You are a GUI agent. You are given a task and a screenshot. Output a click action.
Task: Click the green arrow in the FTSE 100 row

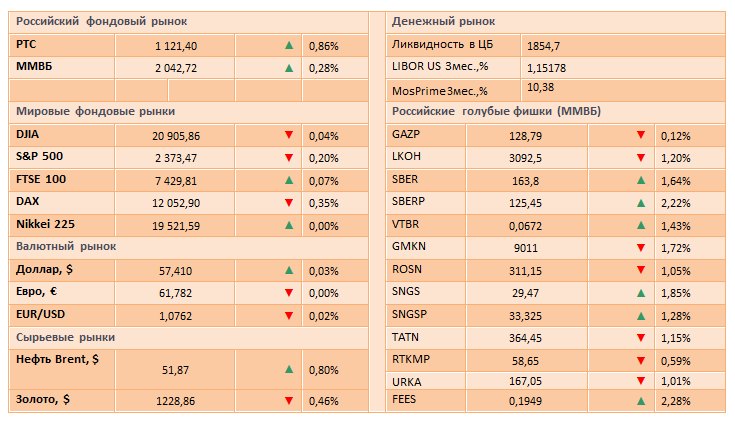coord(288,180)
